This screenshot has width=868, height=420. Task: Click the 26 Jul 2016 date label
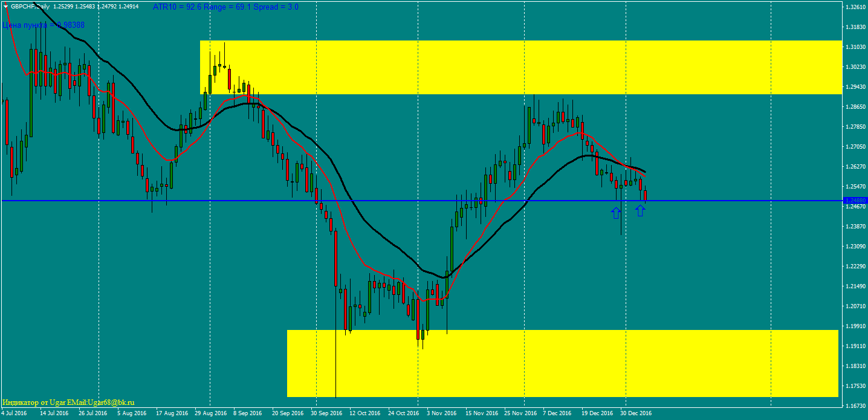click(93, 413)
